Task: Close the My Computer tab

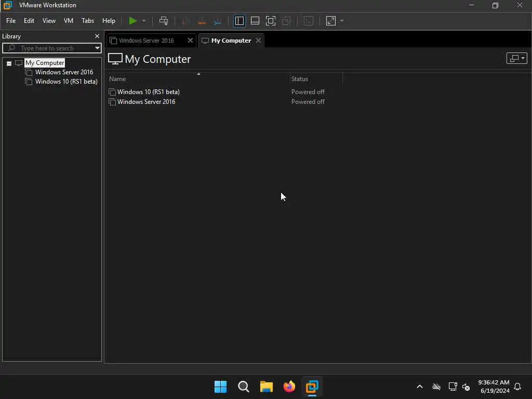Action: pyautogui.click(x=259, y=41)
